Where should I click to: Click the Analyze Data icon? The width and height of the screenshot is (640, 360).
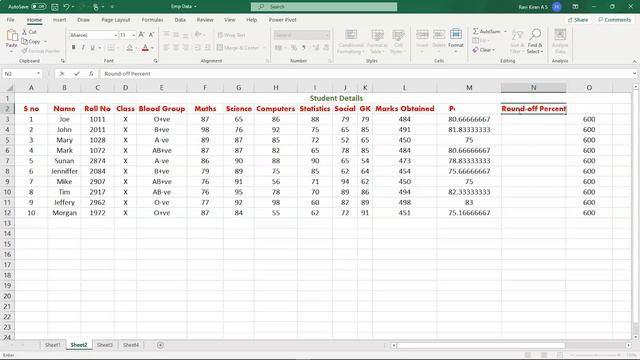tap(560, 35)
